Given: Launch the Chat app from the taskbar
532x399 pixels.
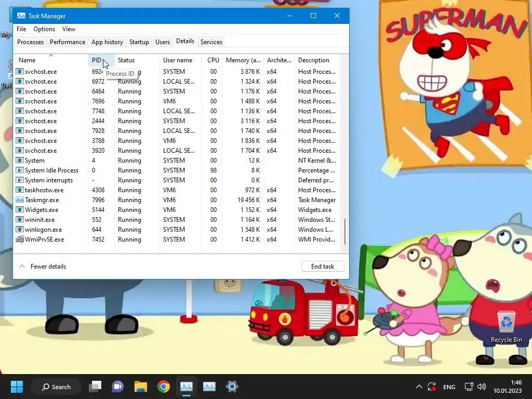Looking at the screenshot, I should (118, 387).
